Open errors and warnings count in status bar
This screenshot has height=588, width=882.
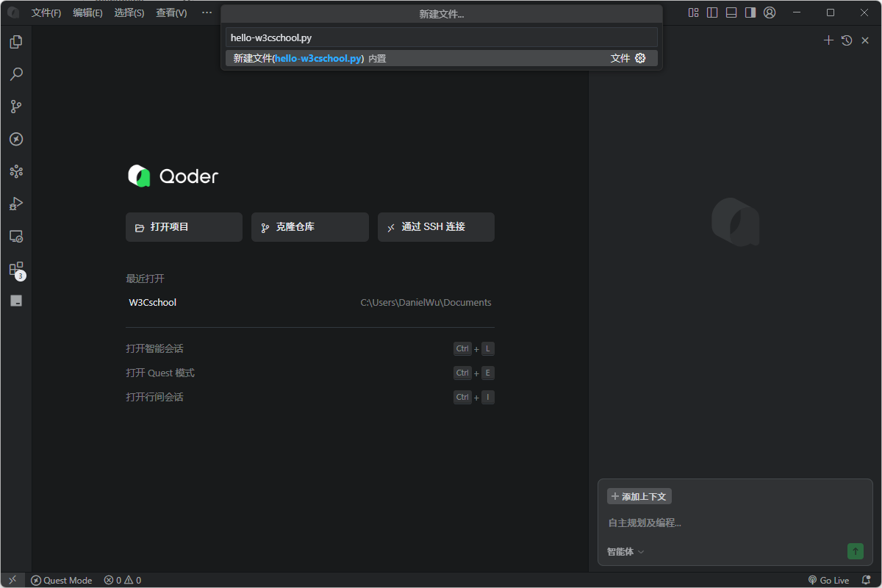coord(123,580)
